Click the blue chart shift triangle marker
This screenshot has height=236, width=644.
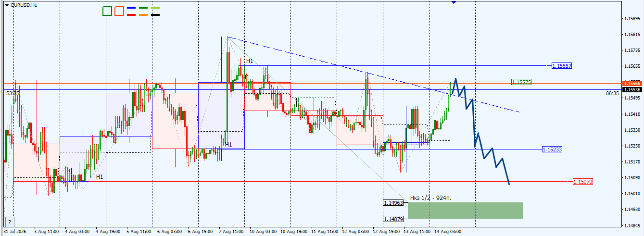[x=454, y=2]
